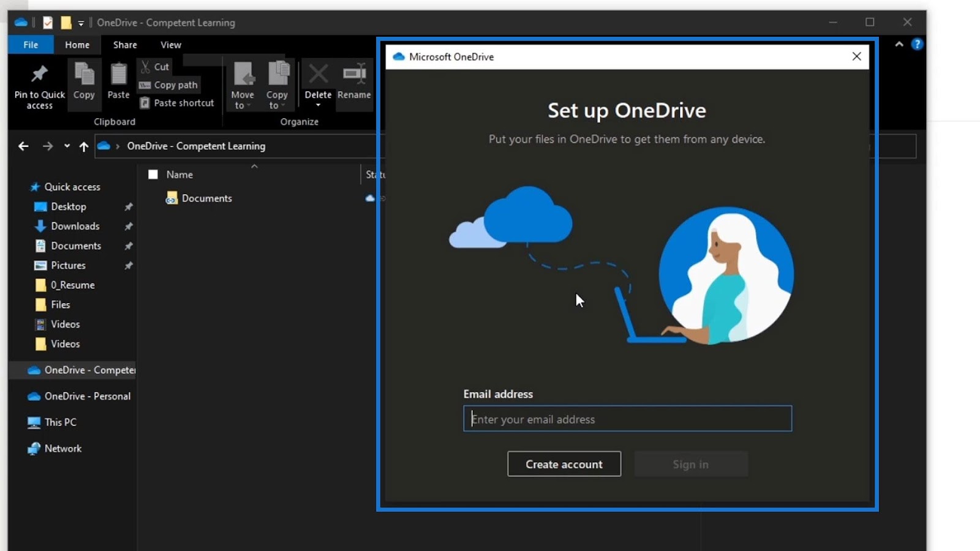Screen dimensions: 980x551
Task: Click the Copy ribbon icon
Action: click(x=84, y=74)
